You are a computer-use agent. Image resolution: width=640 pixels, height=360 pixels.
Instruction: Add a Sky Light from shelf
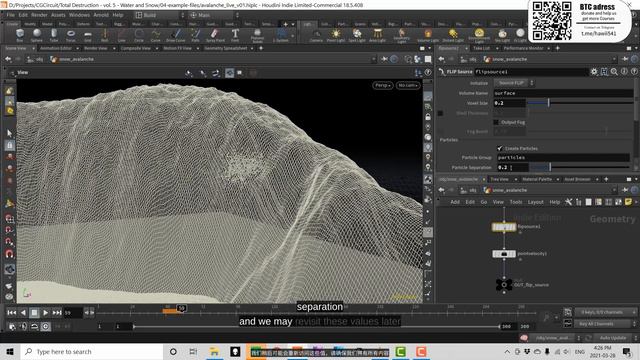click(502, 35)
